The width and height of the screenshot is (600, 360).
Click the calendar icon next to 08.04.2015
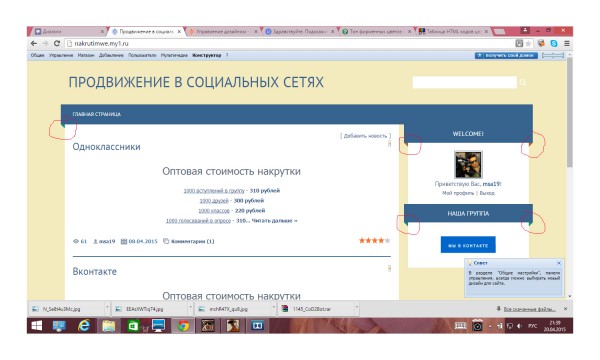124,241
